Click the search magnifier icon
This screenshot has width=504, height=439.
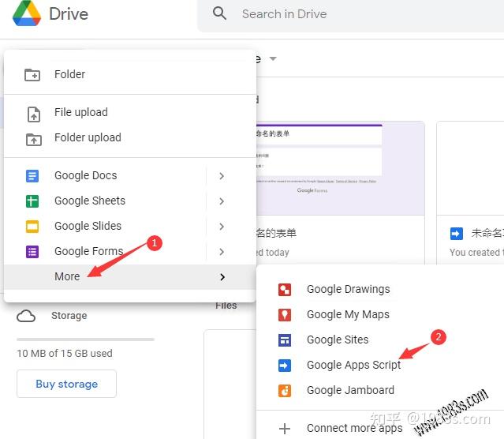coord(219,13)
